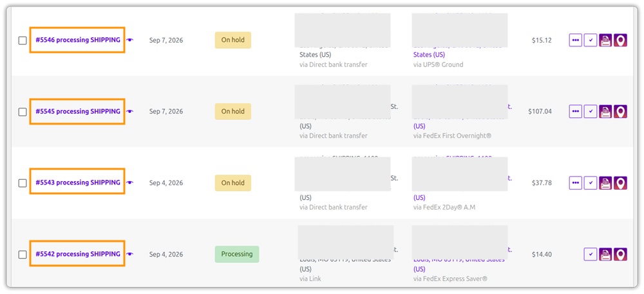The image size is (644, 294).
Task: Set order #5546 to processing via ellipsis icon
Action: click(x=575, y=40)
